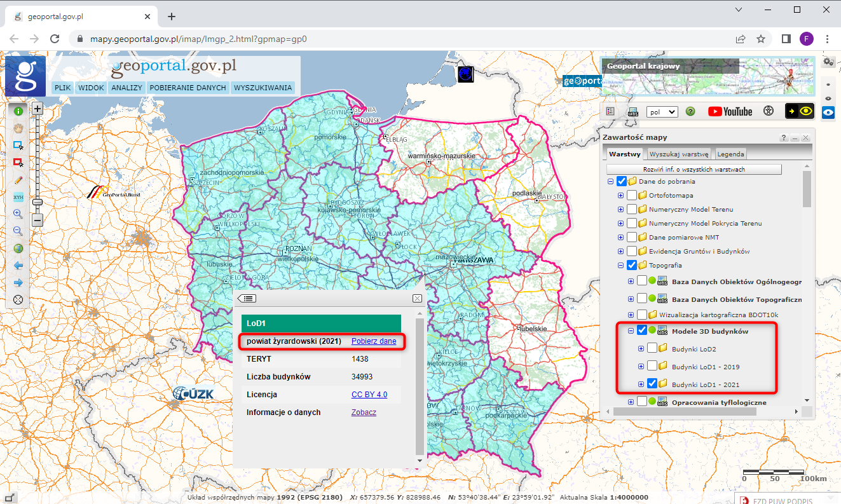This screenshot has width=841, height=504.
Task: Collapse the Modele 3D budynków group
Action: click(x=631, y=330)
